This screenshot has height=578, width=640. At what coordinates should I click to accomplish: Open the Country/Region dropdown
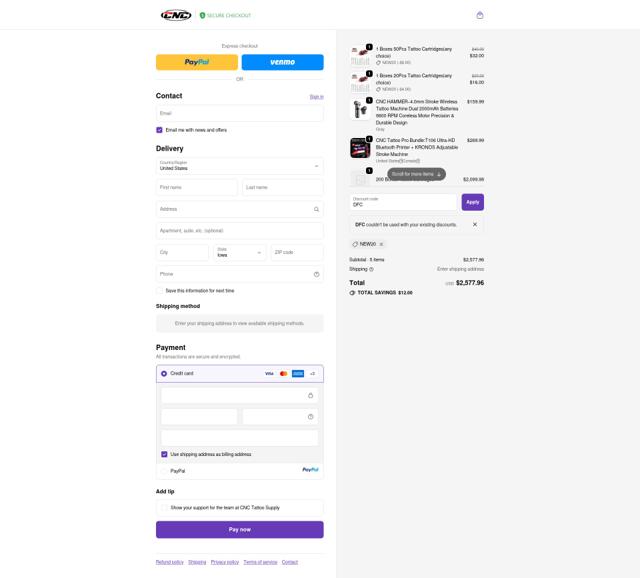coord(240,166)
